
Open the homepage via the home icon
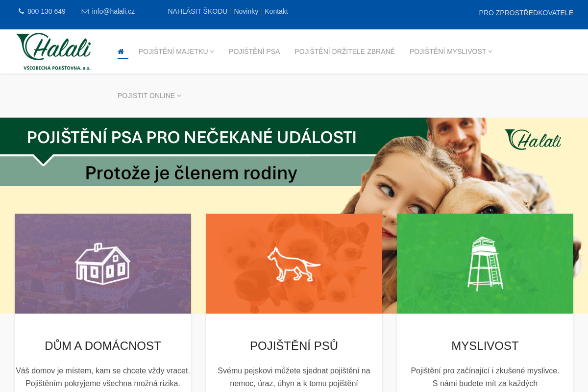tap(121, 51)
